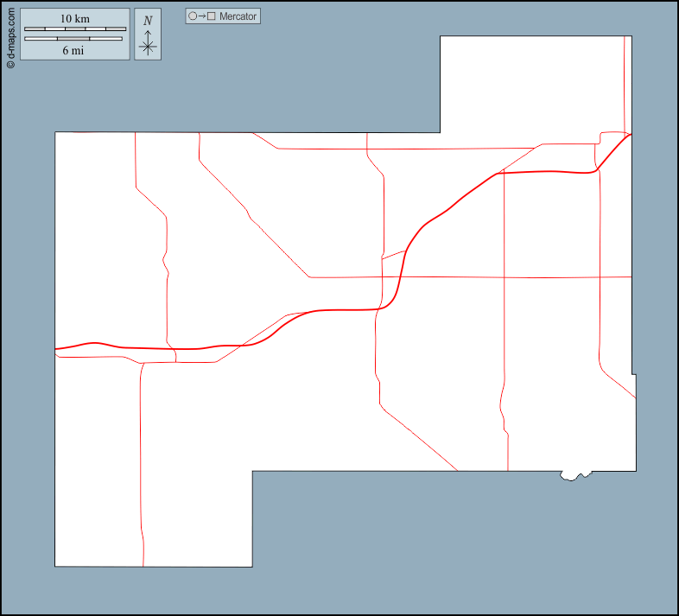Click where the southwest road exits the bottom border
Screen dimensions: 679x616
pos(143,566)
